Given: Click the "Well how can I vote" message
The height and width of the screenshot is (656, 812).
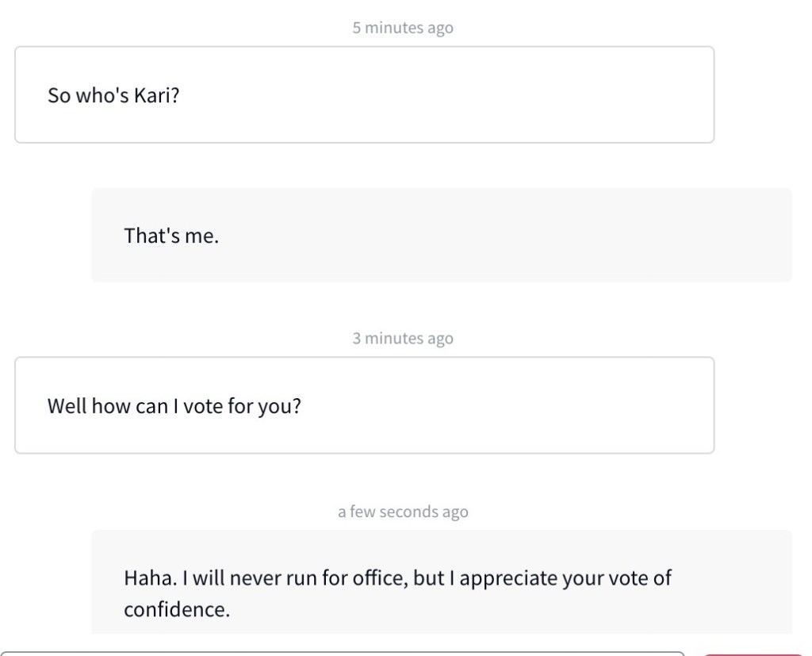Looking at the screenshot, I should coord(364,405).
